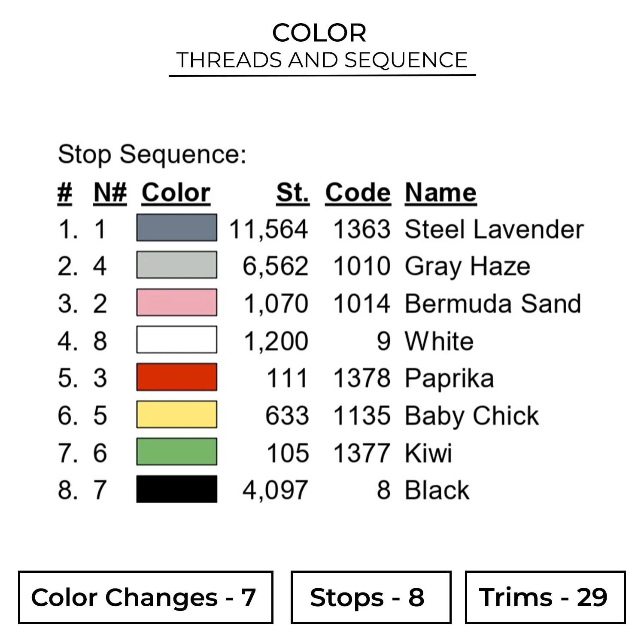Click the Stop Sequence label
This screenshot has height=644, width=644.
[x=152, y=154]
